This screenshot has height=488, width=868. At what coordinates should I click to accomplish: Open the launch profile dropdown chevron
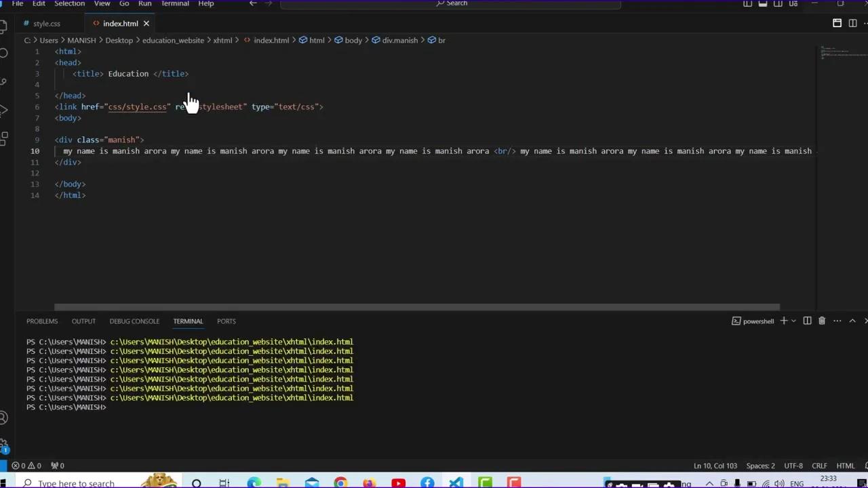(793, 321)
